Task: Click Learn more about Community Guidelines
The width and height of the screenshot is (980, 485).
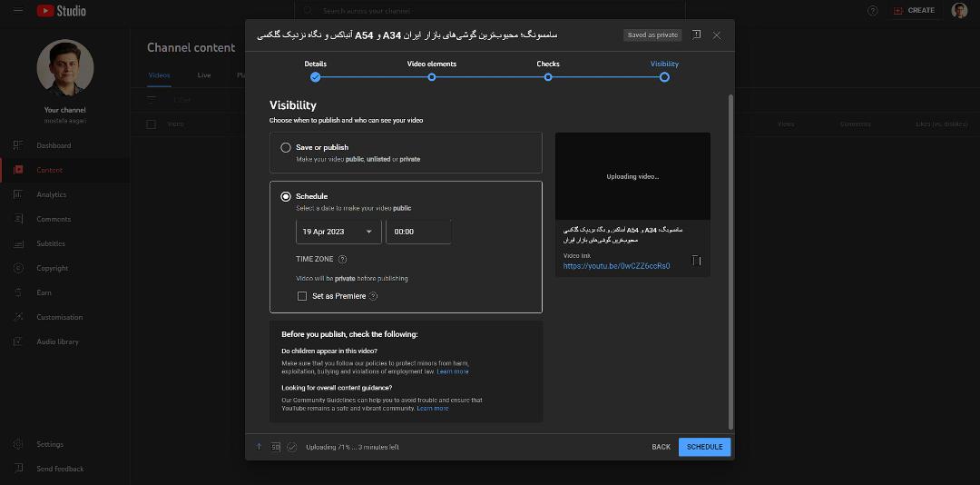Action: pyautogui.click(x=433, y=409)
